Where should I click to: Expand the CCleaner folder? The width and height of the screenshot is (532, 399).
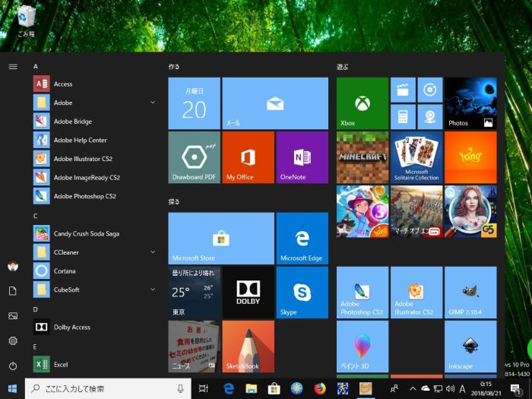pos(153,252)
